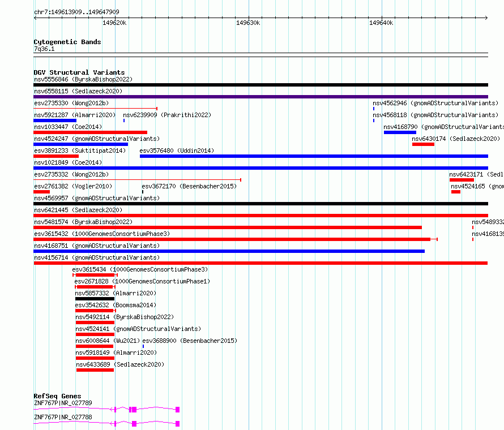This screenshot has height=430, width=504.
Task: Select nsv5481574 (ByrskaBishop2022) variant label
Action: pos(83,222)
